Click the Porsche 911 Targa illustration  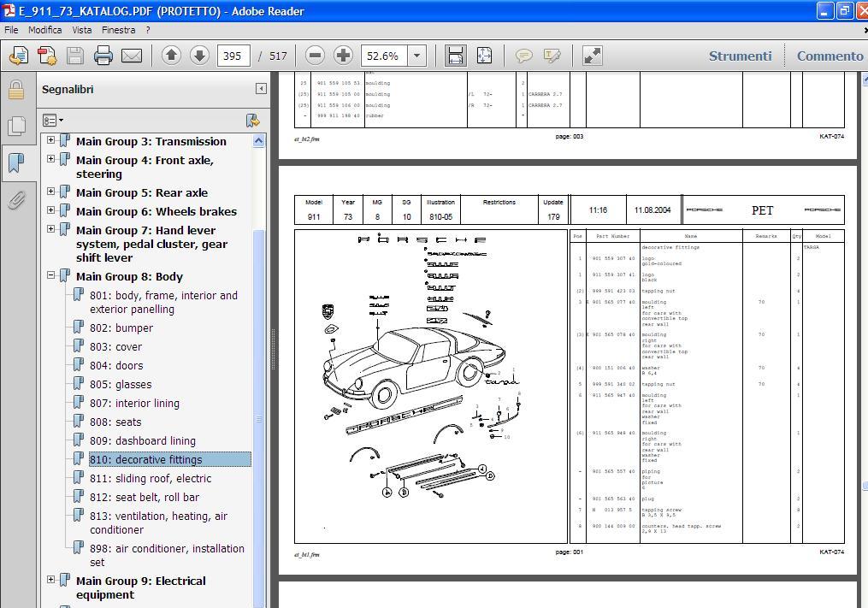(x=431, y=387)
